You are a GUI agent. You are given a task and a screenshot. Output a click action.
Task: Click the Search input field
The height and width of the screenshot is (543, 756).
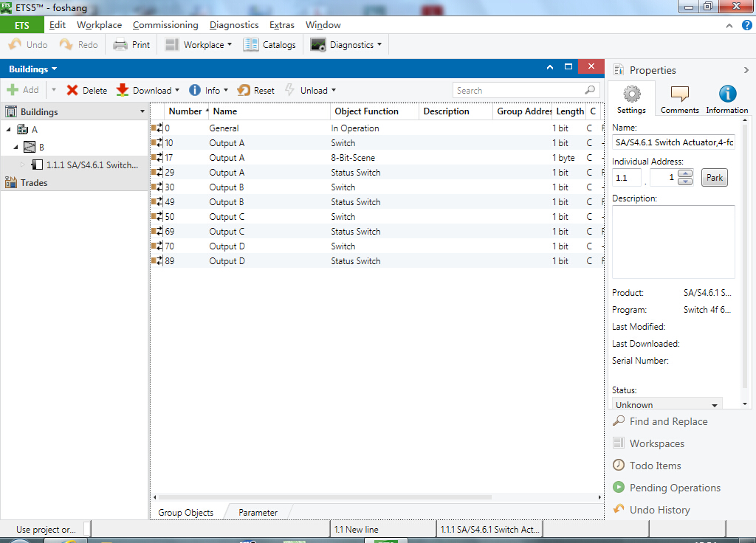pyautogui.click(x=519, y=90)
